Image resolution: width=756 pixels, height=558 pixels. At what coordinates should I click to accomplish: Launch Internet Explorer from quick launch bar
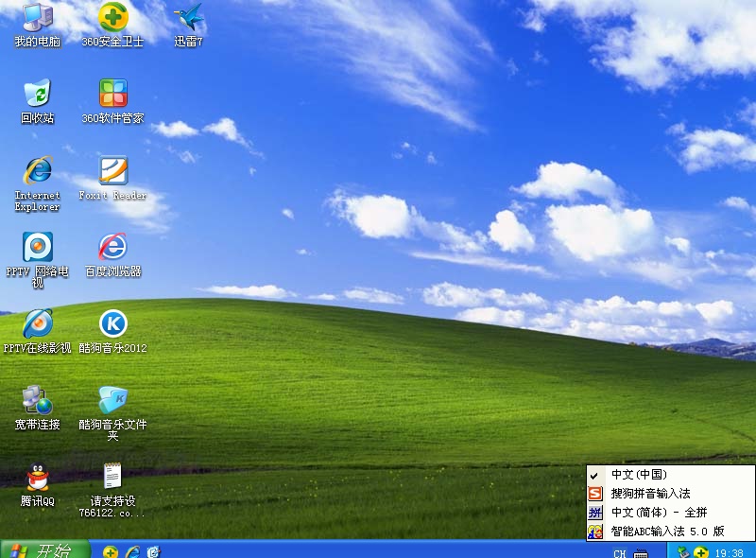[x=132, y=551]
